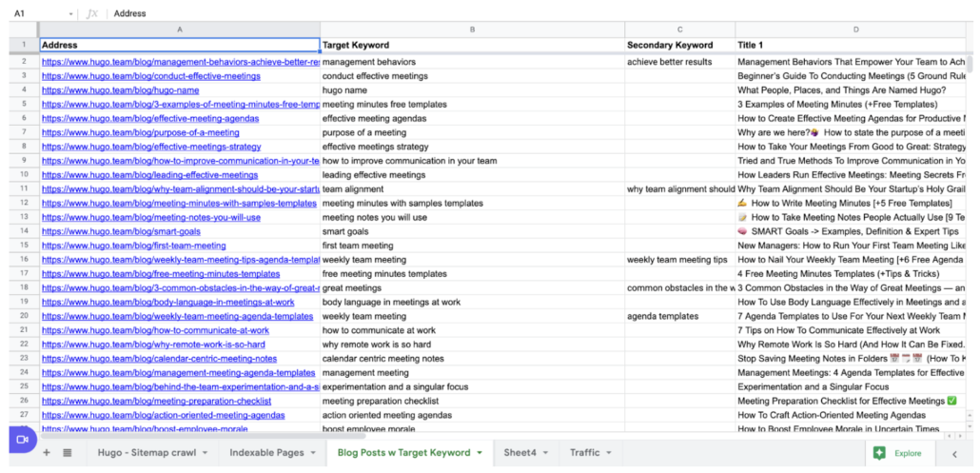Click the Name box showing A1
This screenshot has width=980, height=473.
tap(37, 13)
